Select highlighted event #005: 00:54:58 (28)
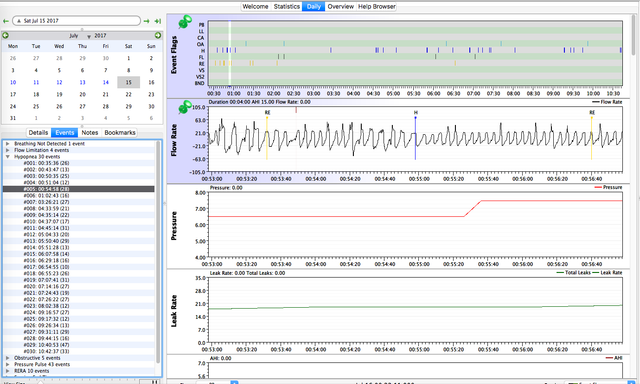The width and height of the screenshot is (640, 384). tap(79, 189)
